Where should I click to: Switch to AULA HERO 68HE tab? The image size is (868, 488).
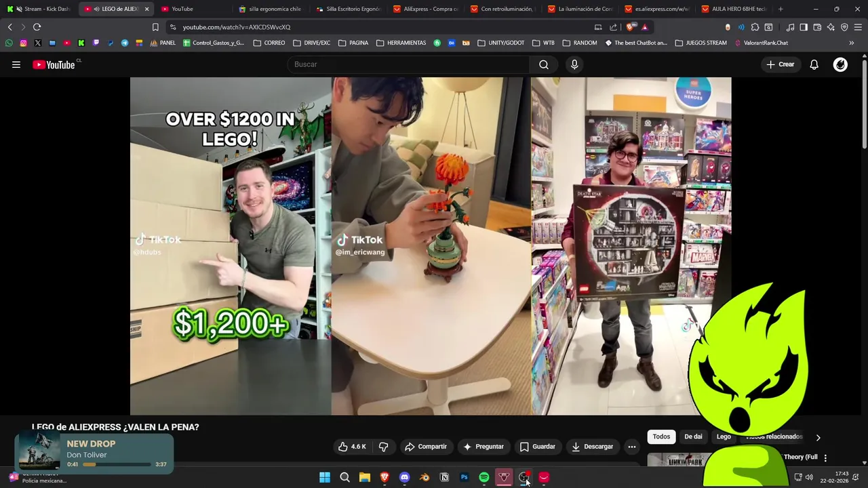(x=734, y=9)
